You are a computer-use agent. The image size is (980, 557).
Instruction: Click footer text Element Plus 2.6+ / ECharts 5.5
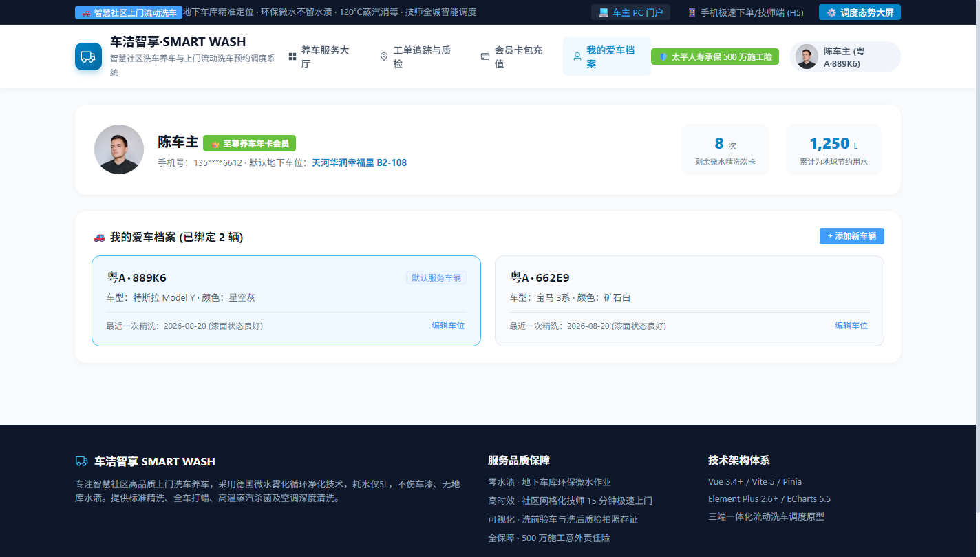click(x=769, y=499)
